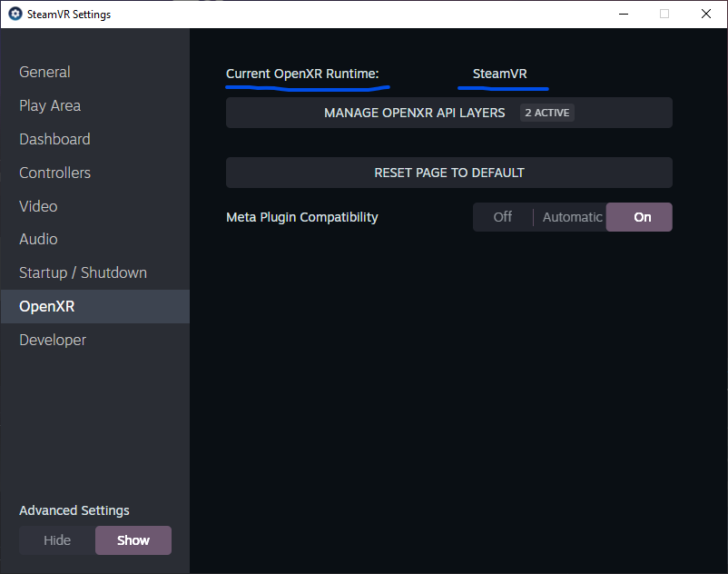The width and height of the screenshot is (728, 574).
Task: Open Manage OpenXR API Layers
Action: coord(449,113)
